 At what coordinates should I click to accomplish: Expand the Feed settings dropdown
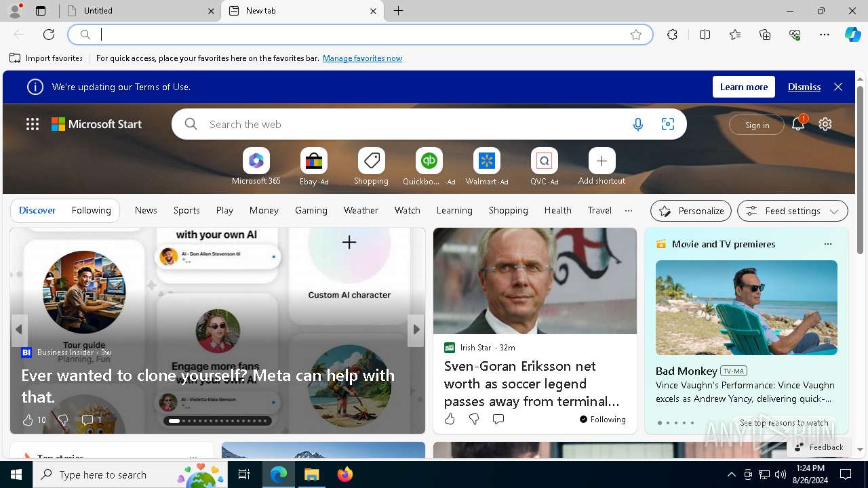(792, 211)
